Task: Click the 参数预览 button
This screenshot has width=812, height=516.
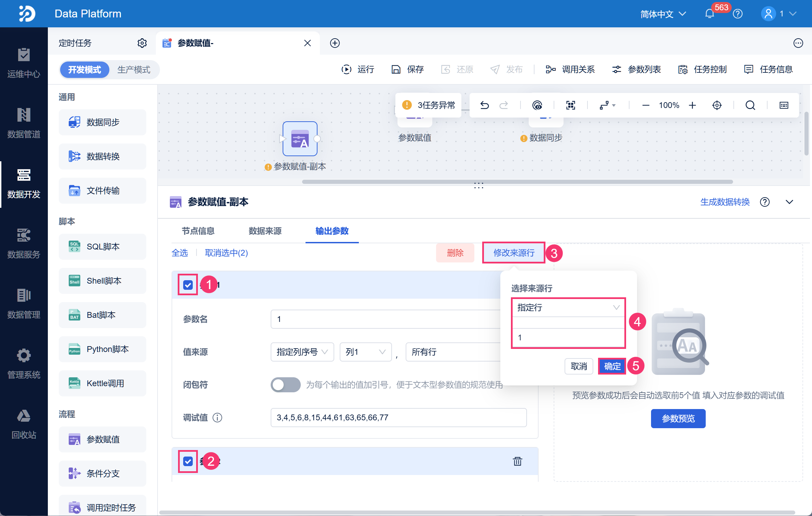Action: pyautogui.click(x=678, y=419)
